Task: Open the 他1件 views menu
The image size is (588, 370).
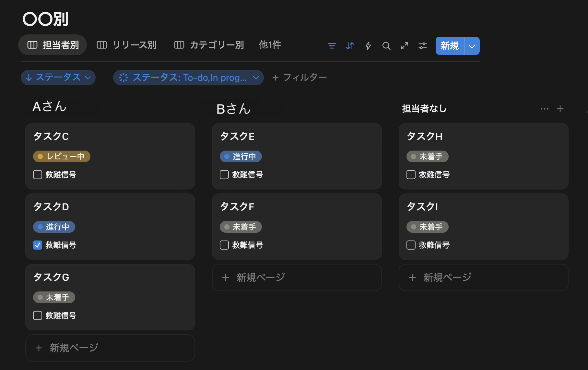Action: [270, 45]
